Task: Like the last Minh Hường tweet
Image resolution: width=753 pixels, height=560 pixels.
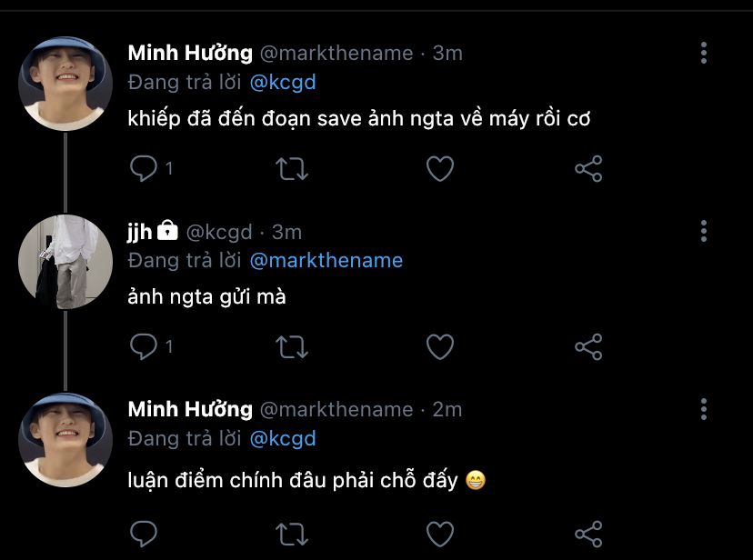Action: coord(440,533)
